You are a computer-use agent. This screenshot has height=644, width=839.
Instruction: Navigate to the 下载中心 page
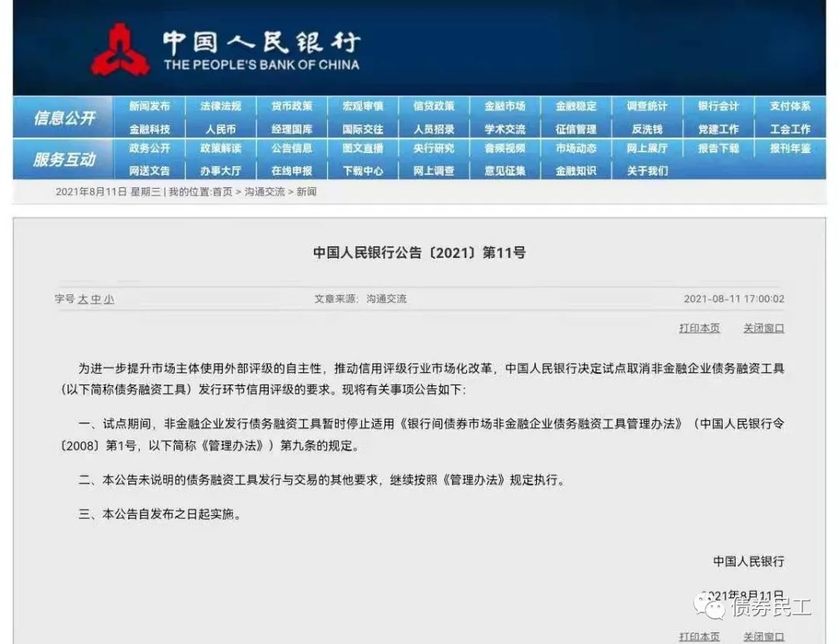363,170
